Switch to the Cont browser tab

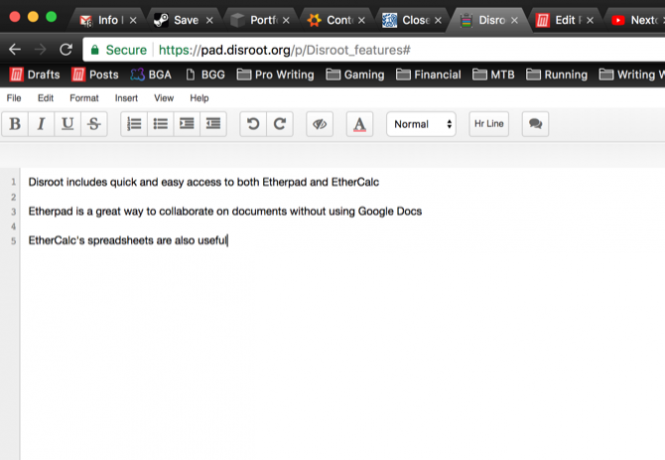tap(335, 20)
